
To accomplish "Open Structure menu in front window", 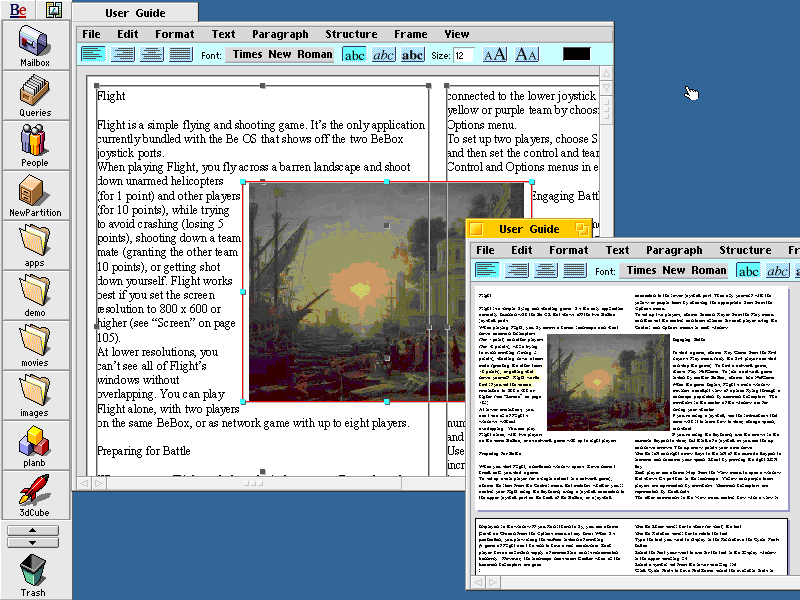I will 745,250.
